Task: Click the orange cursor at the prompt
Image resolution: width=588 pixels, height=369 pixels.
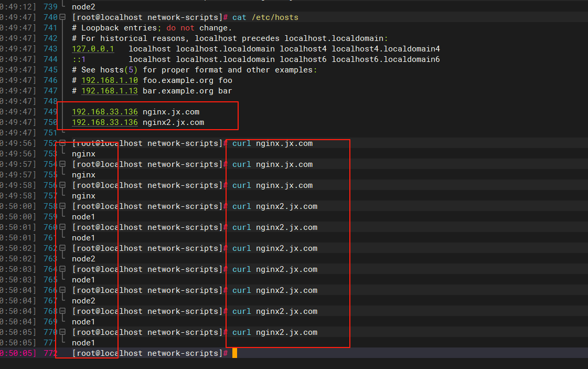Action: pyautogui.click(x=235, y=353)
